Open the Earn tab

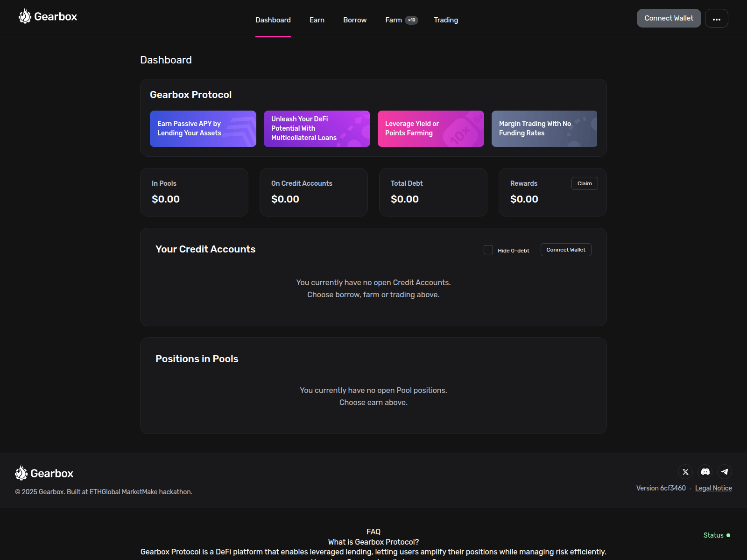point(317,20)
